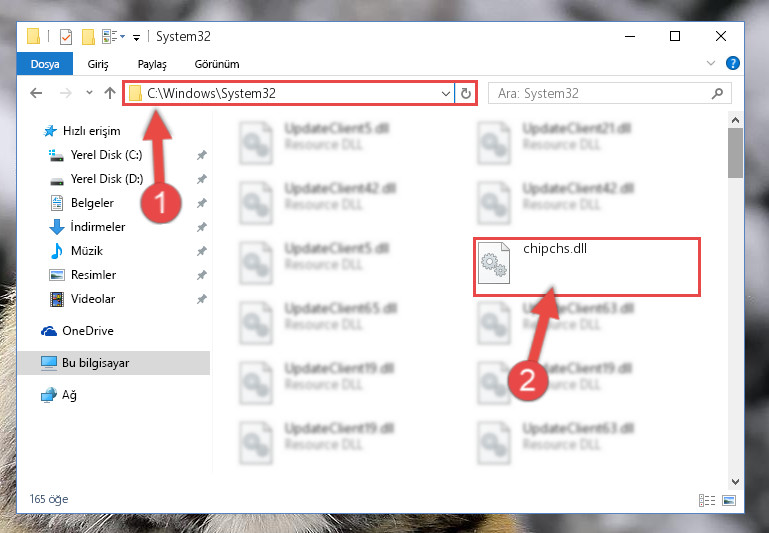
Task: Click New folder icon in title bar
Action: click(x=88, y=37)
